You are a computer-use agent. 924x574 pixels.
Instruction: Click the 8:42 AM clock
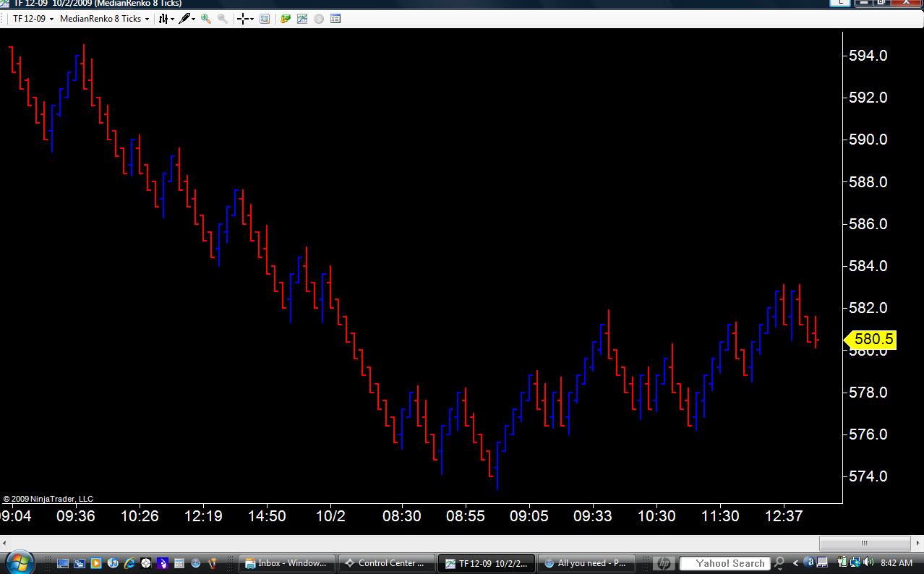(x=897, y=563)
